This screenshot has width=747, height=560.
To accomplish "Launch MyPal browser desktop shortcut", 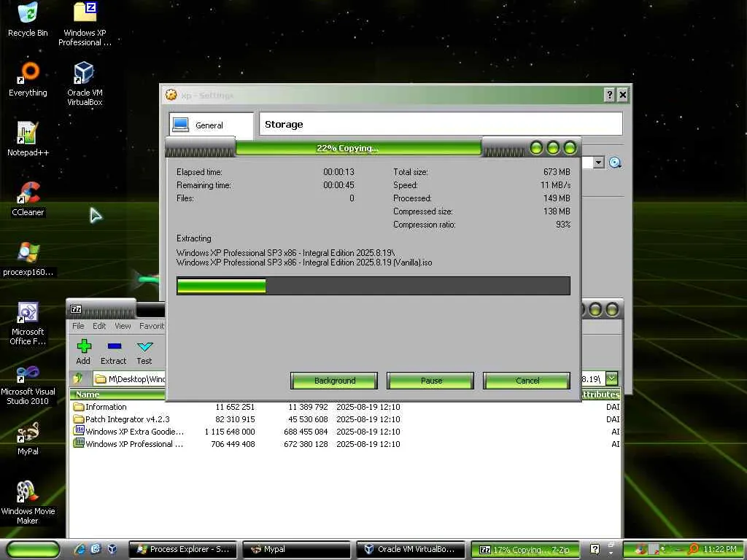I will tap(28, 438).
